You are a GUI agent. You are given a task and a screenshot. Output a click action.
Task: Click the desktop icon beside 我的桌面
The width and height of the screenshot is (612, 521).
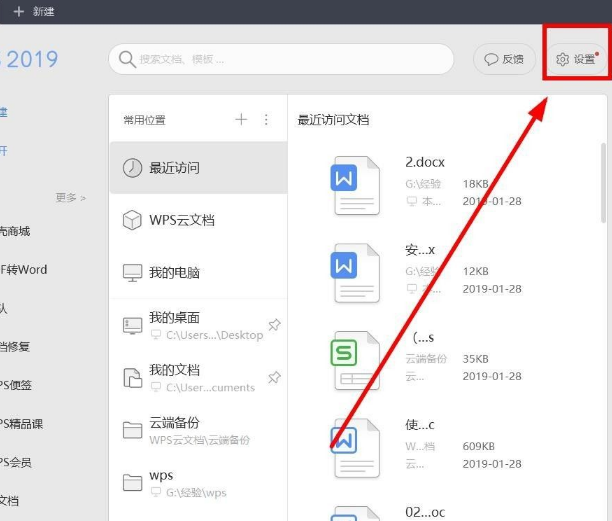pyautogui.click(x=132, y=325)
